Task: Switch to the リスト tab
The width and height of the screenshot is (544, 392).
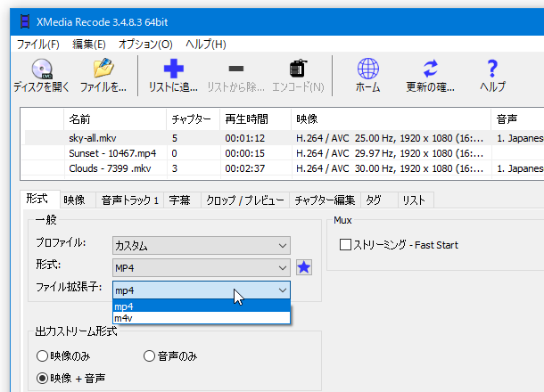Action: [x=414, y=200]
